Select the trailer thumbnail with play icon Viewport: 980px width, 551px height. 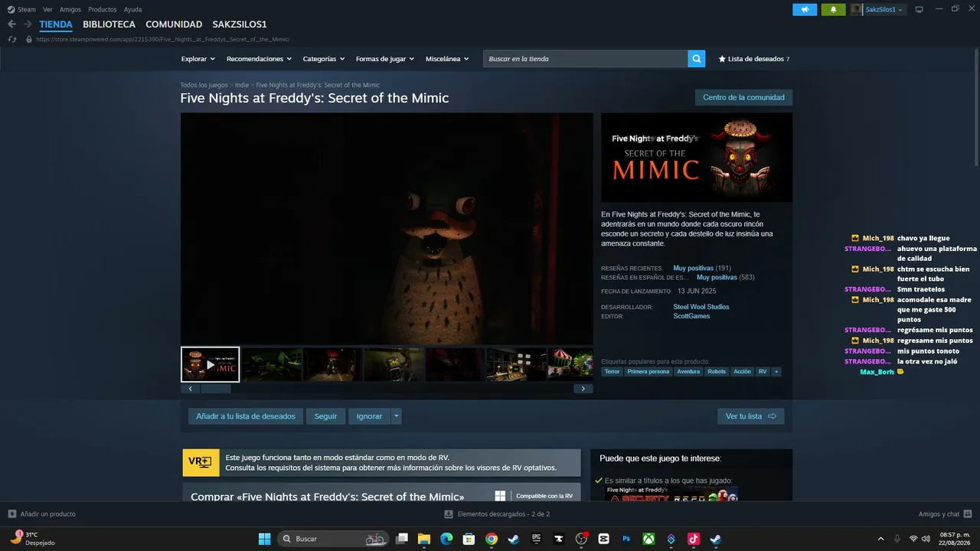[211, 364]
